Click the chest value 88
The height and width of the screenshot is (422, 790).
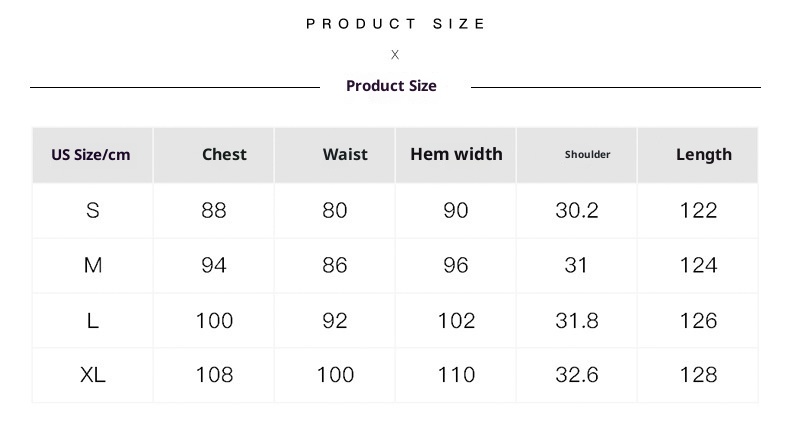pyautogui.click(x=214, y=210)
